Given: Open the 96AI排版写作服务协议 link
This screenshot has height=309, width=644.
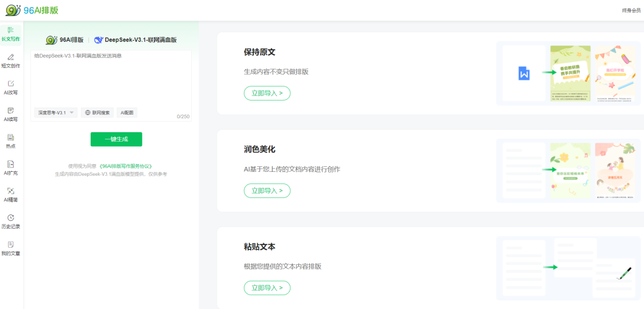Looking at the screenshot, I should [125, 166].
